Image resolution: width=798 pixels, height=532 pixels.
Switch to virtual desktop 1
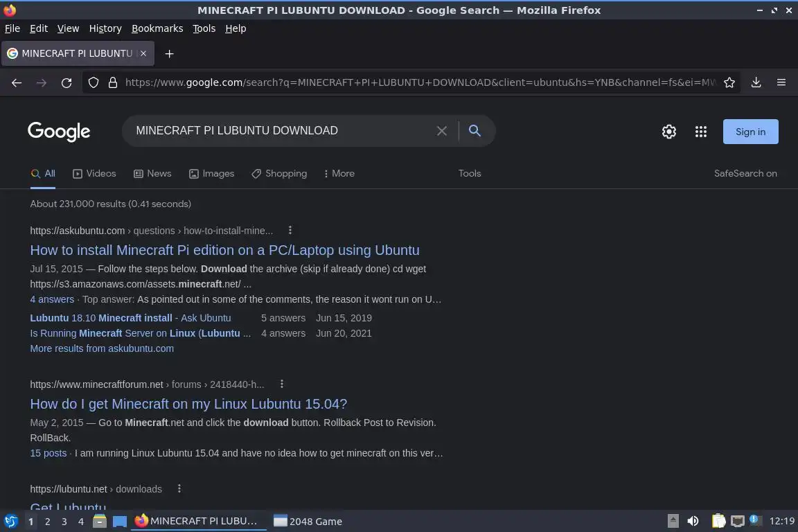pos(31,522)
